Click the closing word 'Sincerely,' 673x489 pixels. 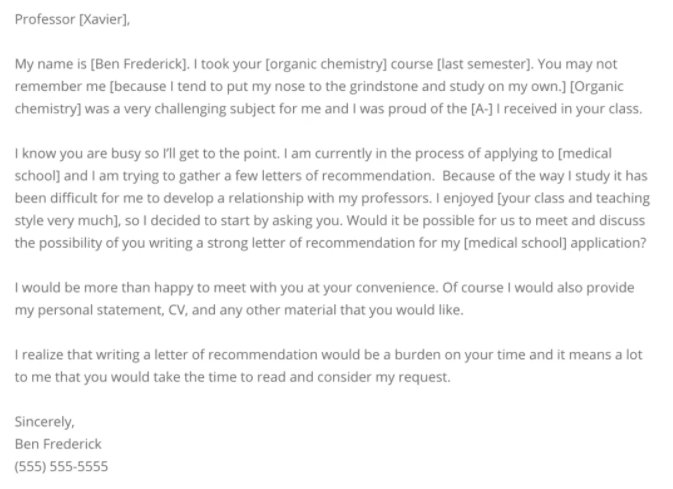point(45,422)
